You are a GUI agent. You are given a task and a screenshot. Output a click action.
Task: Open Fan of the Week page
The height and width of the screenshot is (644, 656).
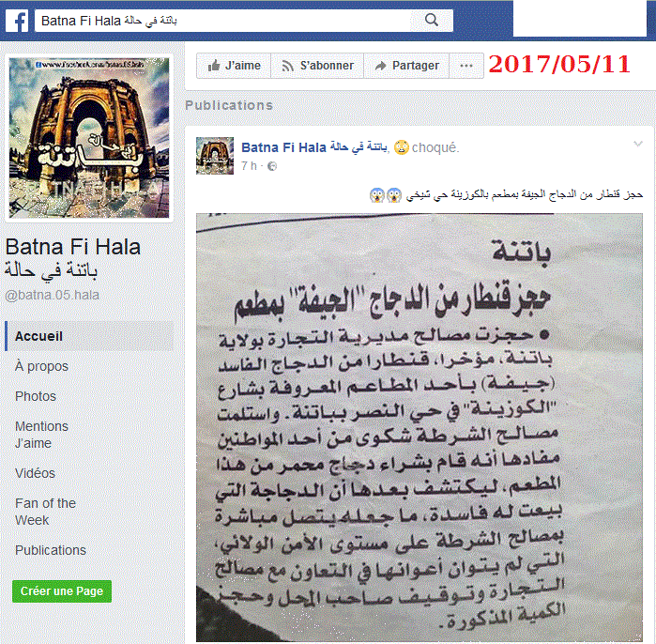tap(45, 512)
